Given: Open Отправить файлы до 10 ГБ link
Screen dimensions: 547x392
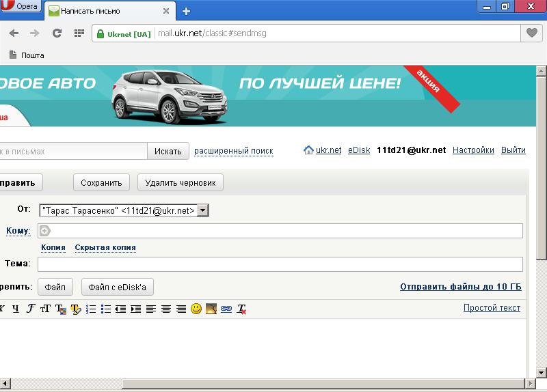Looking at the screenshot, I should [460, 287].
